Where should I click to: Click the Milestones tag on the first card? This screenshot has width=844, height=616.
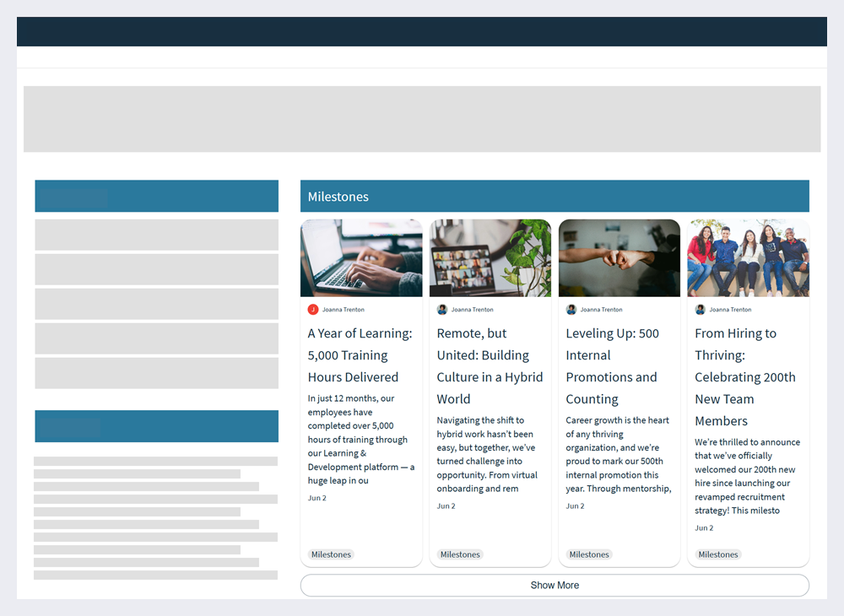point(331,554)
